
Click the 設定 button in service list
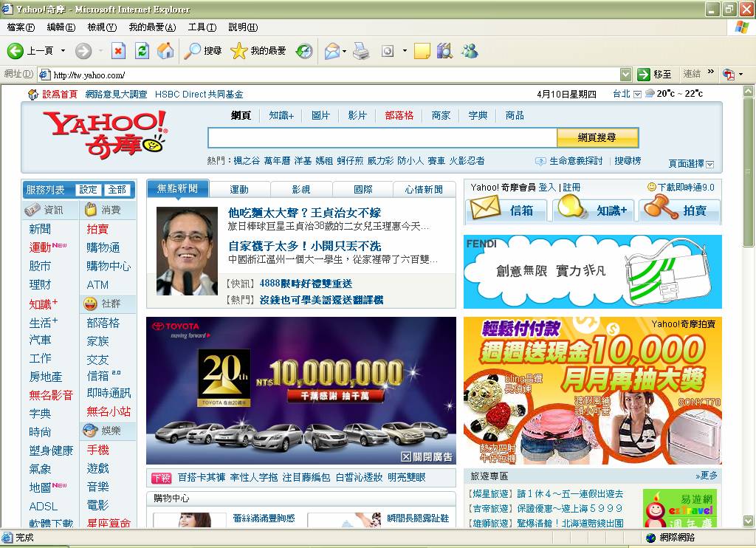coord(89,190)
